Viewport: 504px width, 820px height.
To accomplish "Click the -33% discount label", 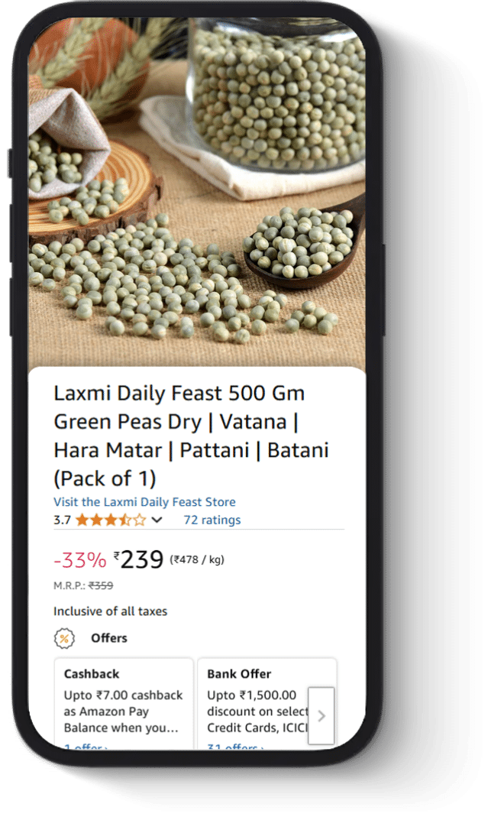I will point(79,560).
